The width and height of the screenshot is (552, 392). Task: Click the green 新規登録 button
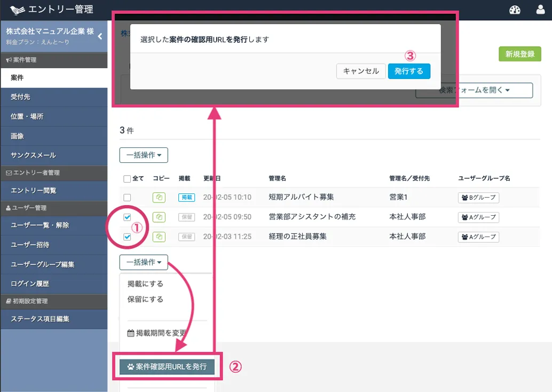[x=519, y=54]
